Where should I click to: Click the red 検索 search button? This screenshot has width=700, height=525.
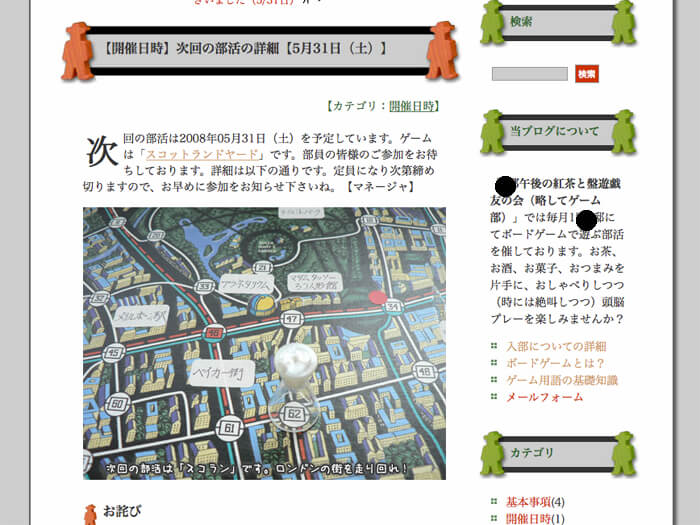coord(587,74)
